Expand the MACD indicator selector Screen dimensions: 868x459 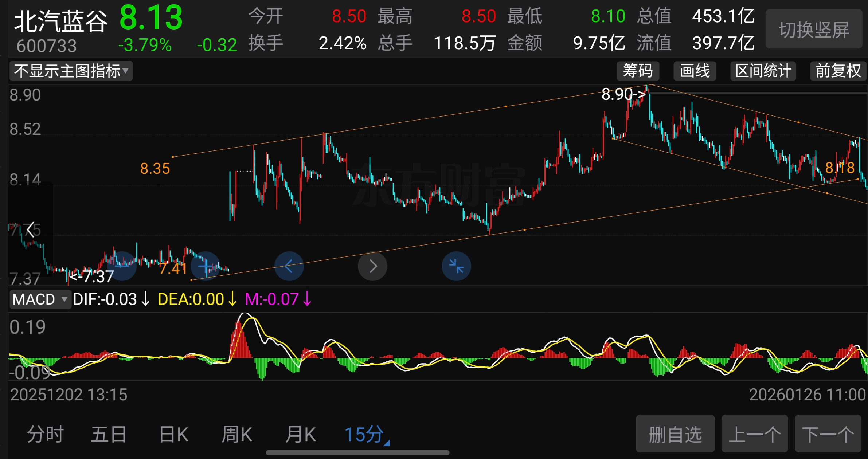click(x=40, y=299)
